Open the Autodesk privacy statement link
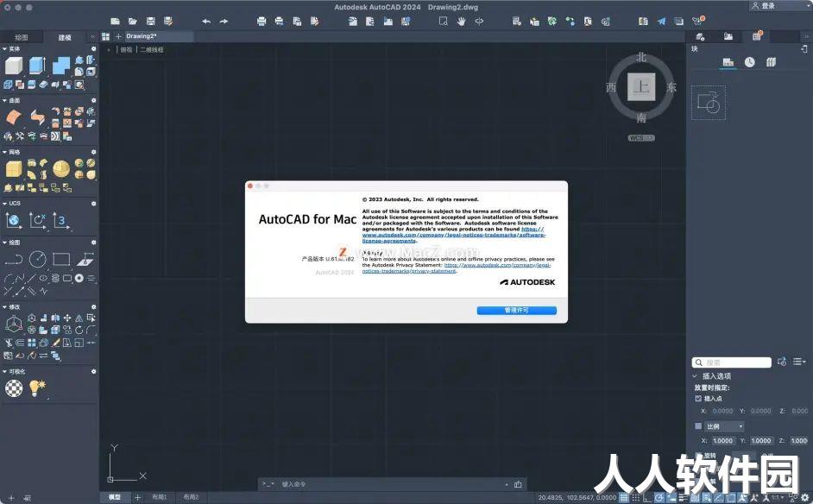 [457, 268]
